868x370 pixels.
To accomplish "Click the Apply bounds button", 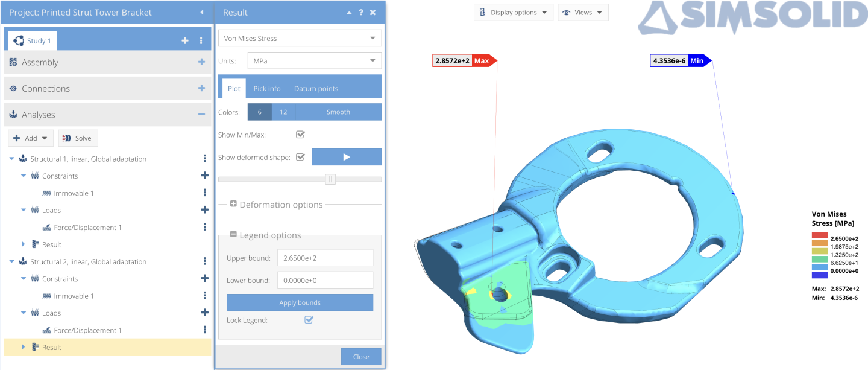I will coord(300,302).
